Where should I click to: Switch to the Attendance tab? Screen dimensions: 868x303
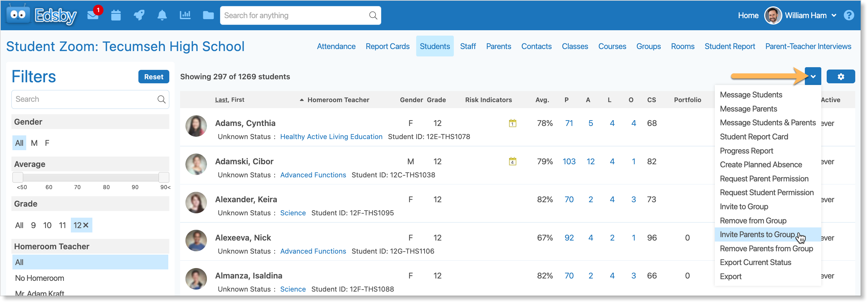click(336, 46)
